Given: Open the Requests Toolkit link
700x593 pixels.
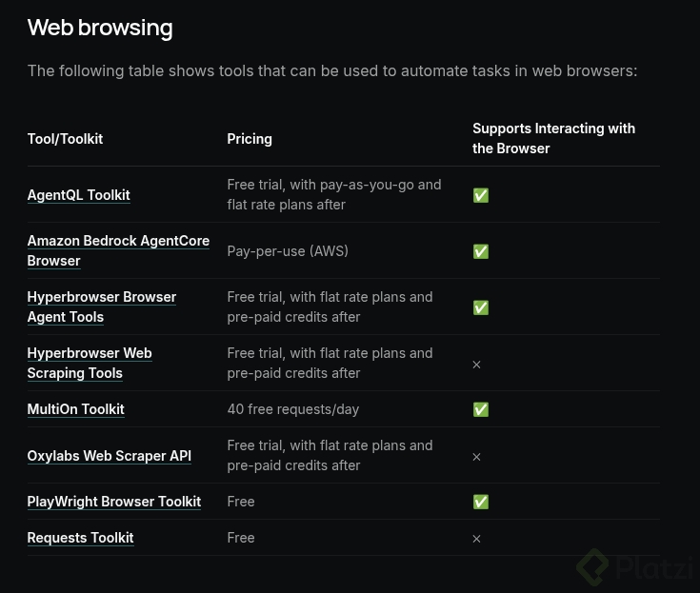Looking at the screenshot, I should pyautogui.click(x=80, y=538).
